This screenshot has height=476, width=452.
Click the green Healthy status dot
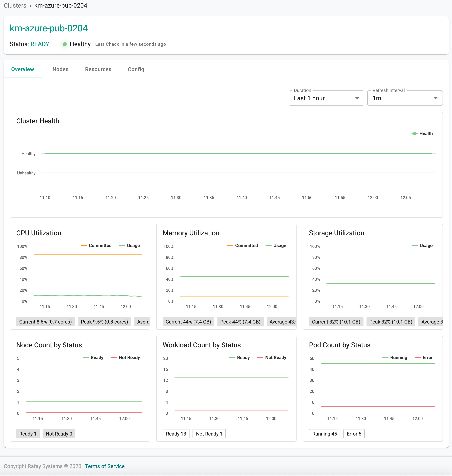[x=64, y=44]
